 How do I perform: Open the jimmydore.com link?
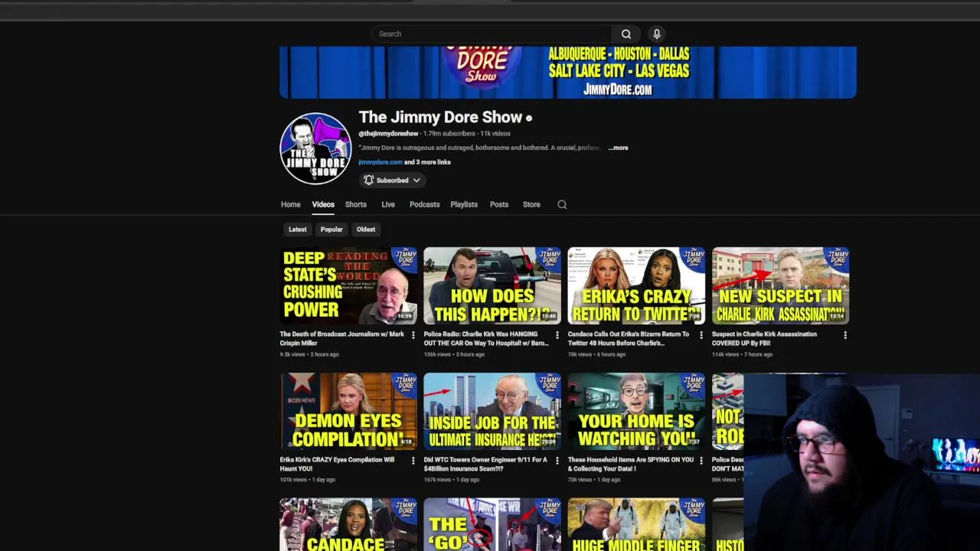click(380, 162)
